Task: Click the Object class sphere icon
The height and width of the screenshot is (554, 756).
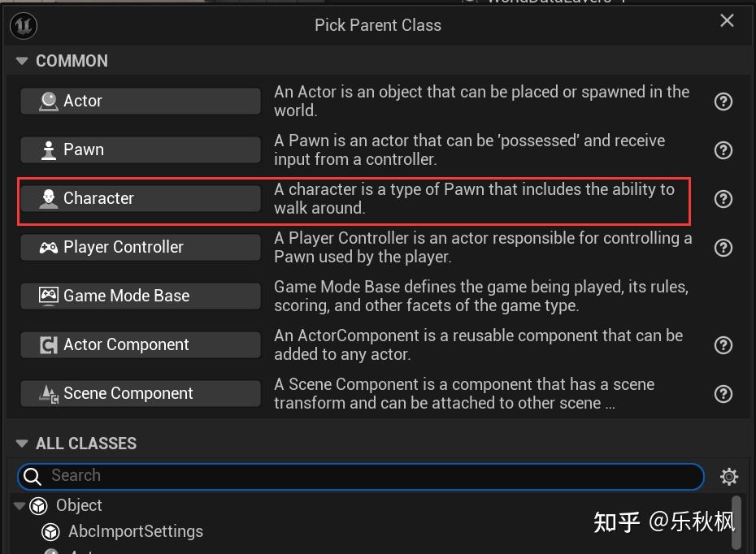Action: (x=39, y=505)
